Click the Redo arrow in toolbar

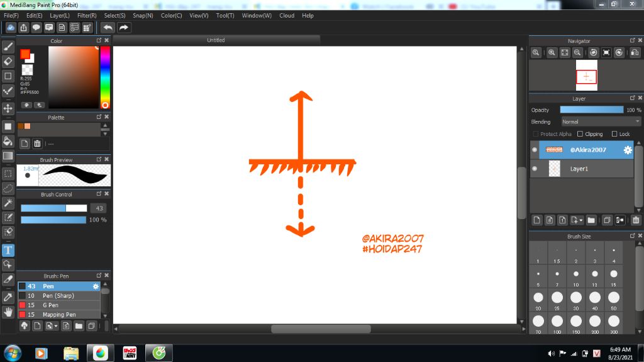click(x=123, y=28)
